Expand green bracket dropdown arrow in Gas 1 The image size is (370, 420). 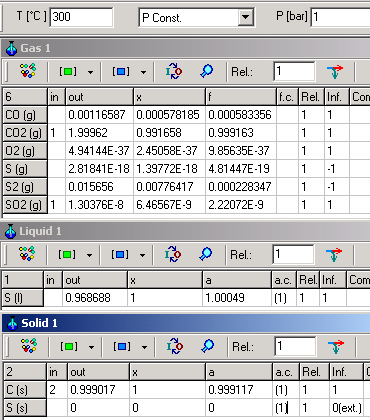click(90, 72)
